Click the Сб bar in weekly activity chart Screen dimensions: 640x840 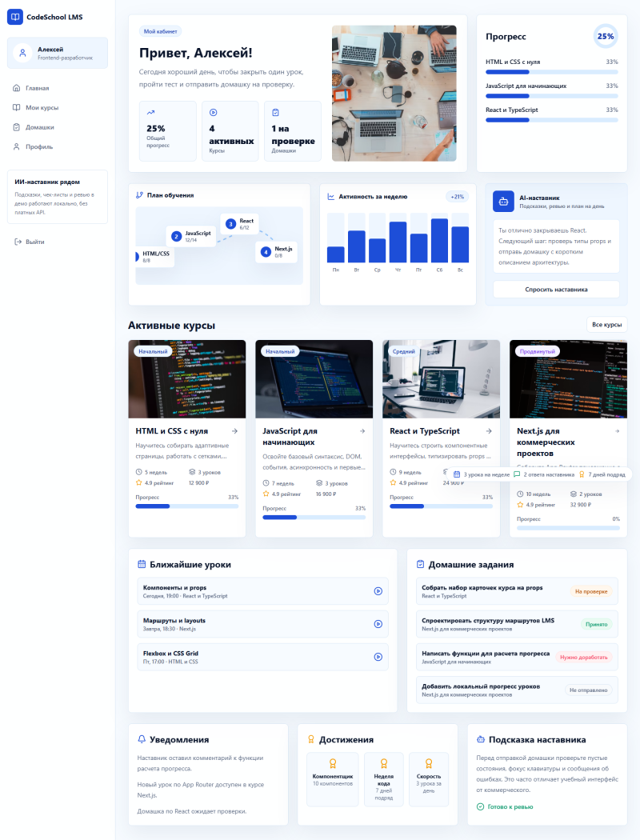[x=439, y=241]
